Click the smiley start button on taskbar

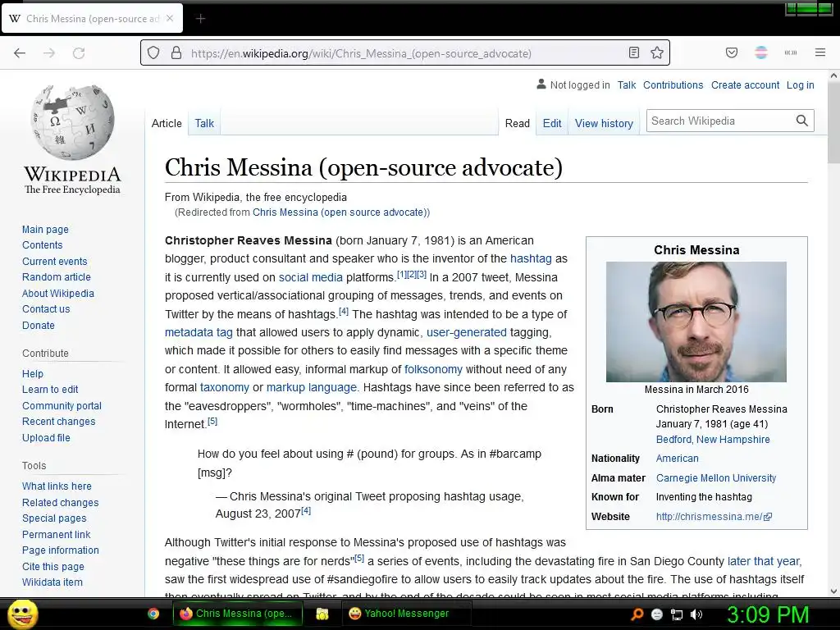22,614
